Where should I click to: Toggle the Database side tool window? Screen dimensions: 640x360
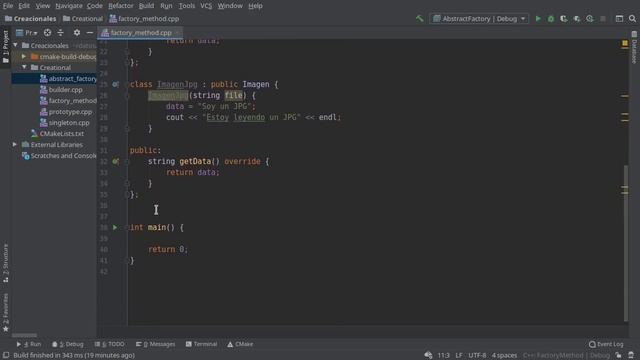[x=634, y=47]
